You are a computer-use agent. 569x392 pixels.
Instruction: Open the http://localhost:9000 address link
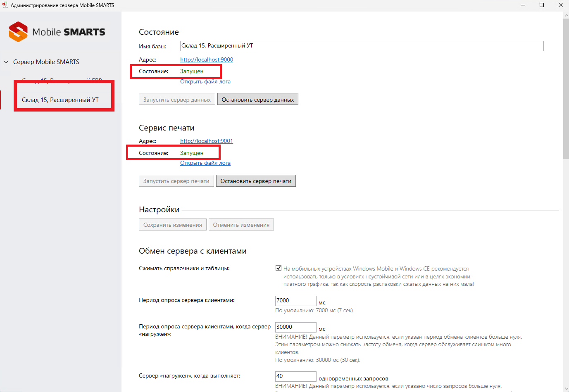207,59
